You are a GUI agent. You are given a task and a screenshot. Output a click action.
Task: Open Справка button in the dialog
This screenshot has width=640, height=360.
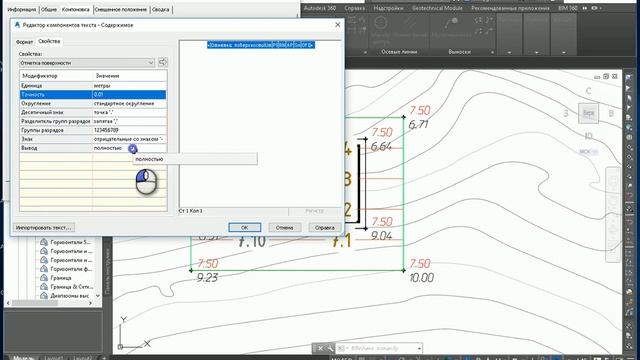(324, 228)
